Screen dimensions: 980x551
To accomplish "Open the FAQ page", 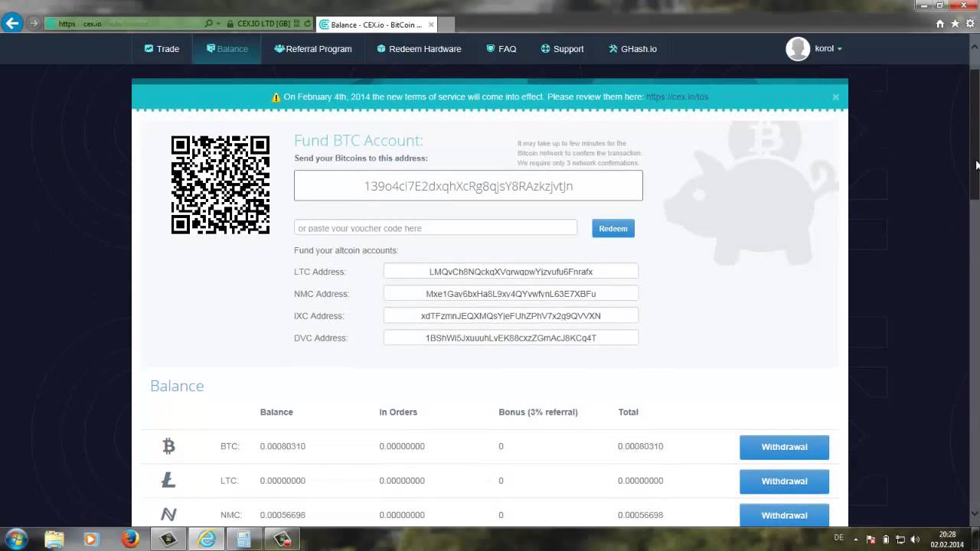I will [x=501, y=48].
